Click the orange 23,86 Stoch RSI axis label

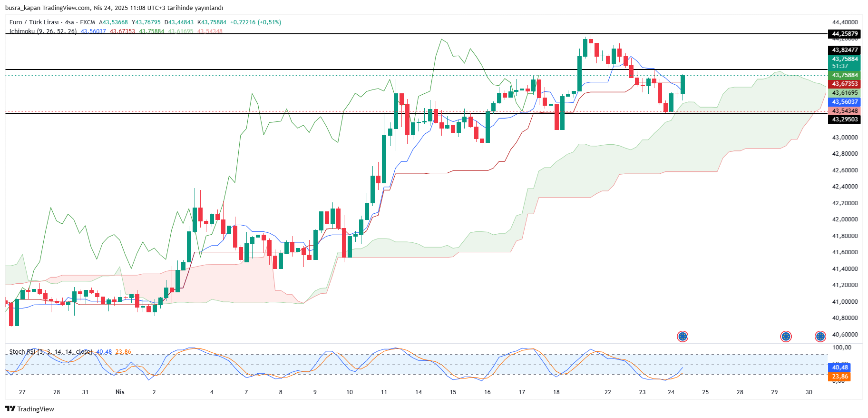839,377
